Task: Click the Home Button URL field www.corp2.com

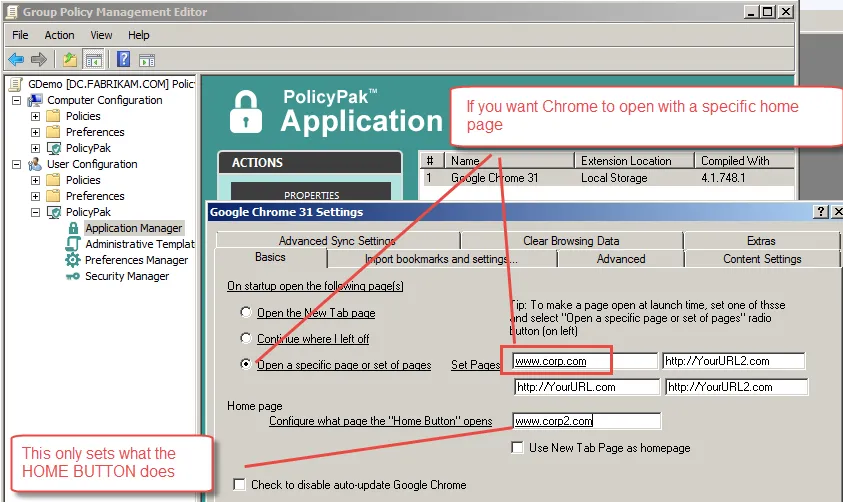Action: coord(586,421)
